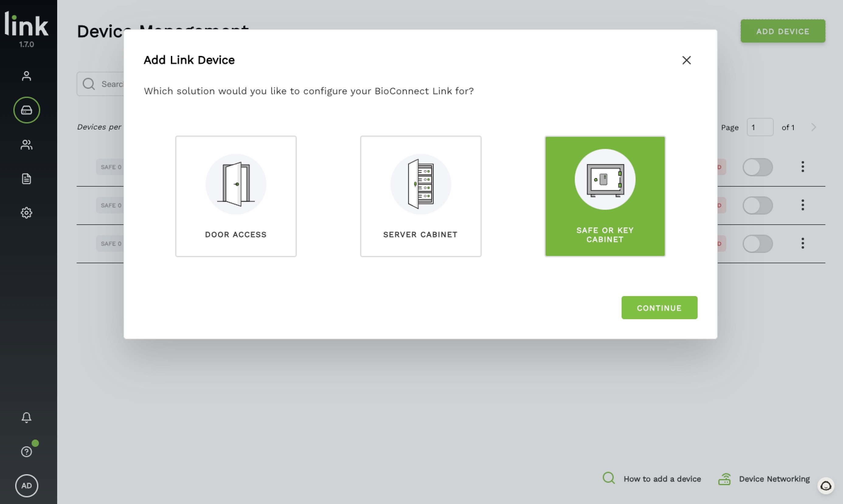Click the Continue button
Image resolution: width=843 pixels, height=504 pixels.
click(659, 308)
